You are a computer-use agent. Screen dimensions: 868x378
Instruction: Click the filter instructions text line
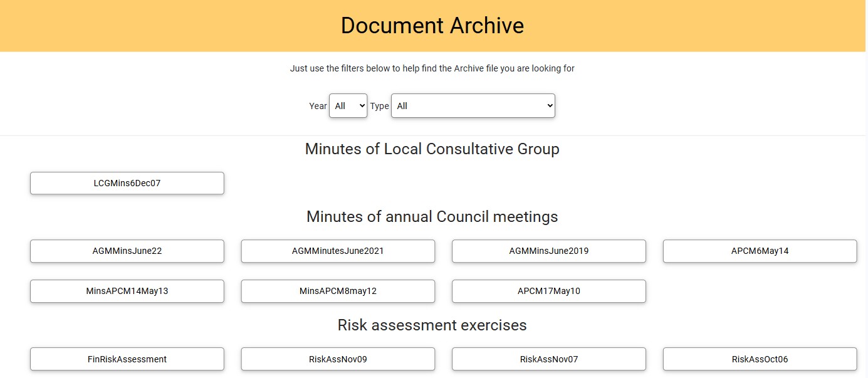click(432, 68)
